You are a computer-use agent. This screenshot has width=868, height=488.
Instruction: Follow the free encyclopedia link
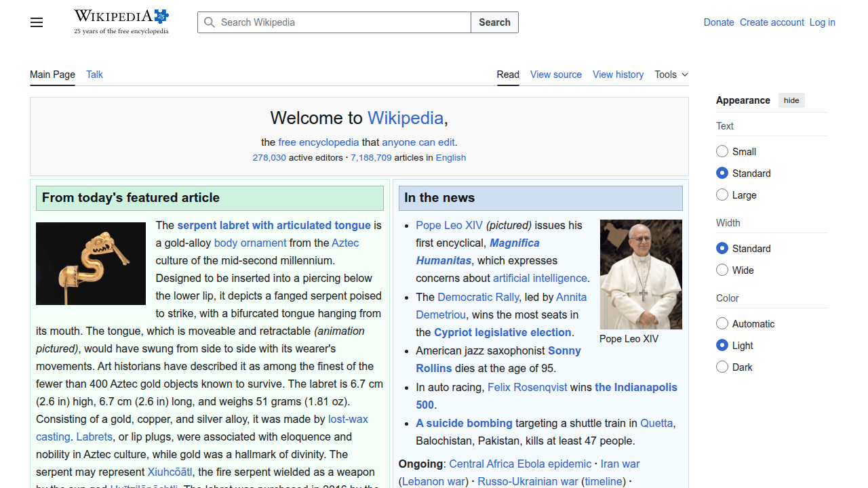319,142
